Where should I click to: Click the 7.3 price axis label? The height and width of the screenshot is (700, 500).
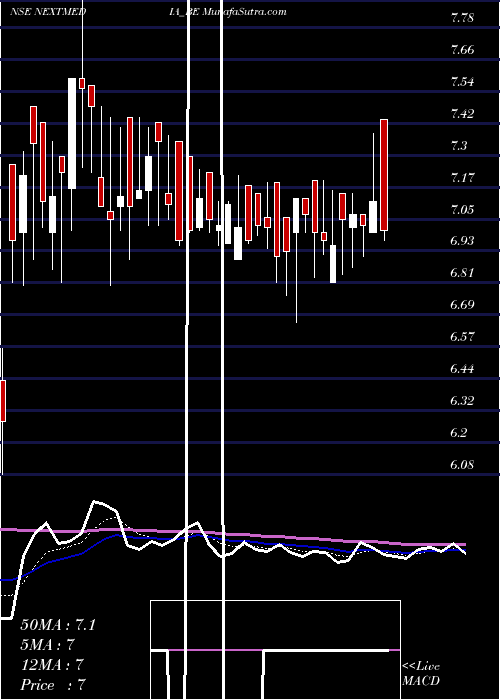click(x=459, y=146)
